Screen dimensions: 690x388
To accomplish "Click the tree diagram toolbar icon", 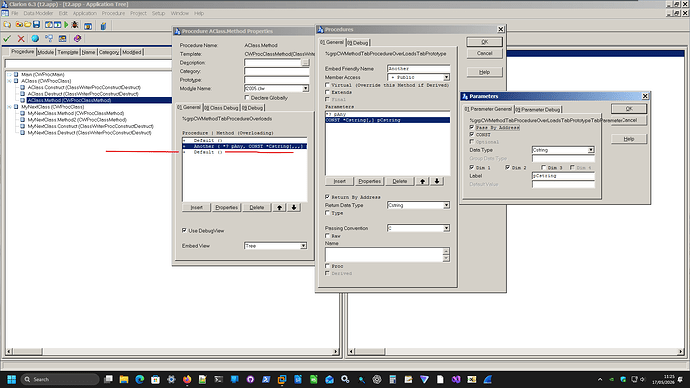I will (49, 39).
